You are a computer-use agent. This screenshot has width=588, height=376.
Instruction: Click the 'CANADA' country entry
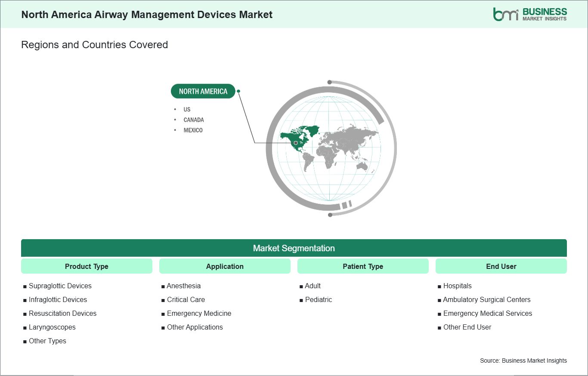tap(194, 120)
